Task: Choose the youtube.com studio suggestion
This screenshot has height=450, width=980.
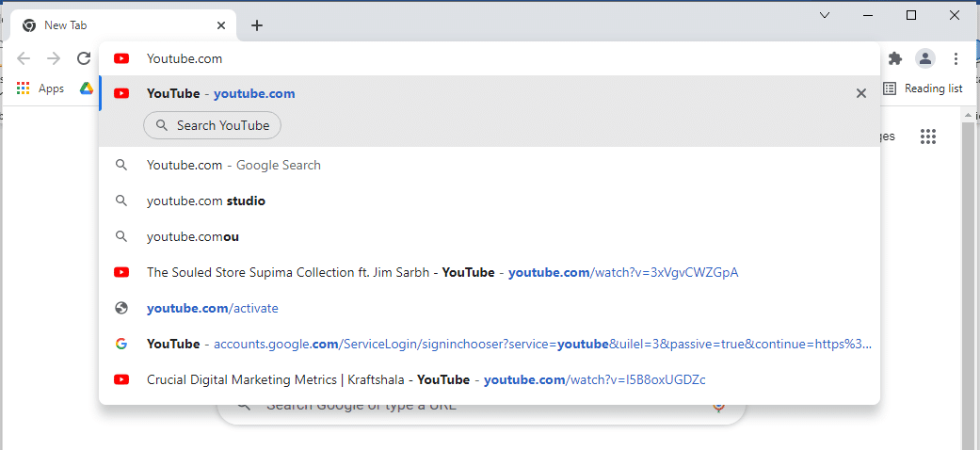Action: (x=490, y=201)
